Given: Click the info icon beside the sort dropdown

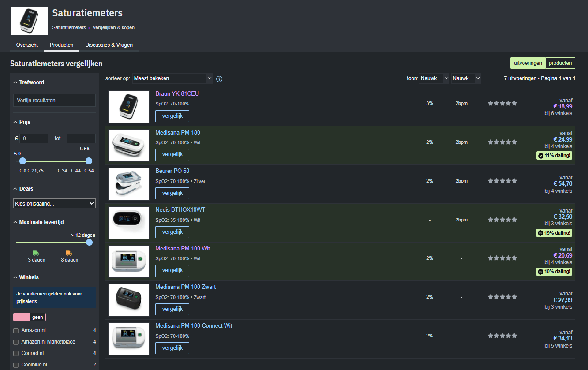Looking at the screenshot, I should [x=219, y=79].
